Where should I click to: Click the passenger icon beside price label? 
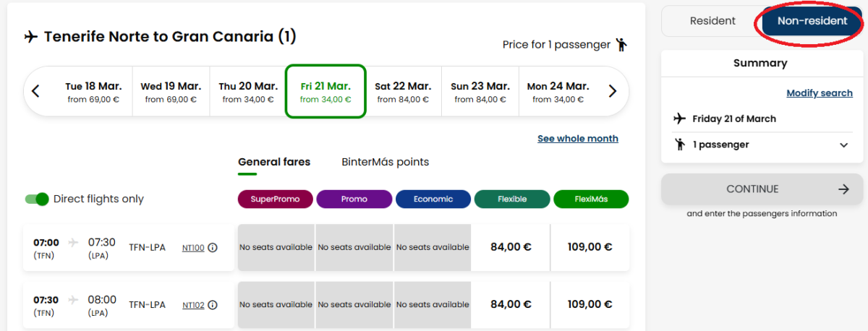tap(621, 45)
